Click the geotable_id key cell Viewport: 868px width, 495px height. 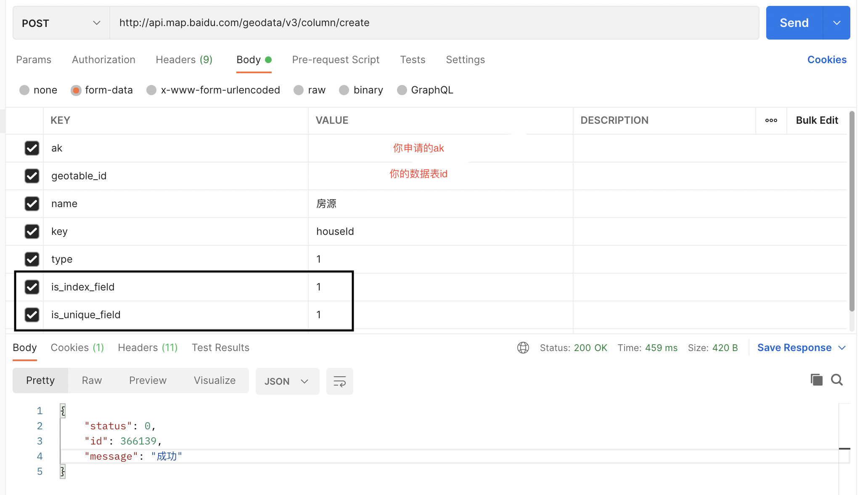(x=176, y=176)
